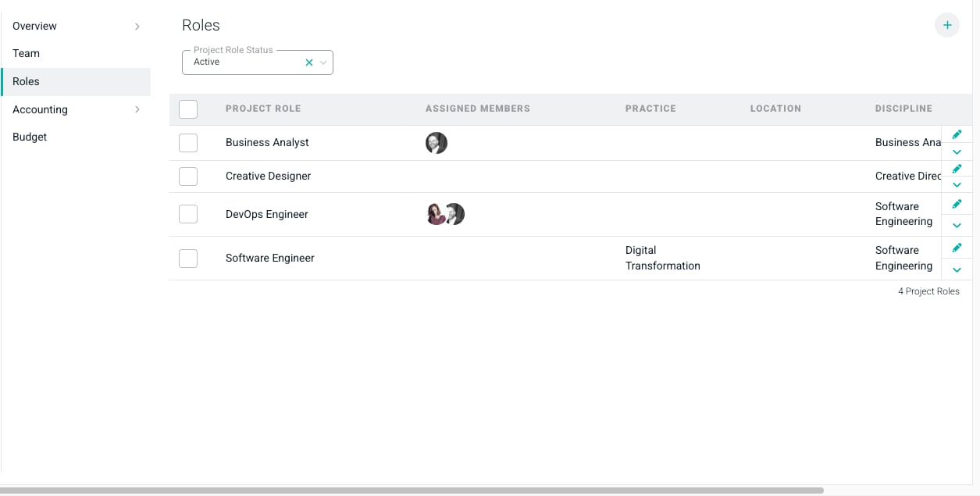Sort by the Project Role column header
This screenshot has height=496, width=980.
(x=263, y=109)
